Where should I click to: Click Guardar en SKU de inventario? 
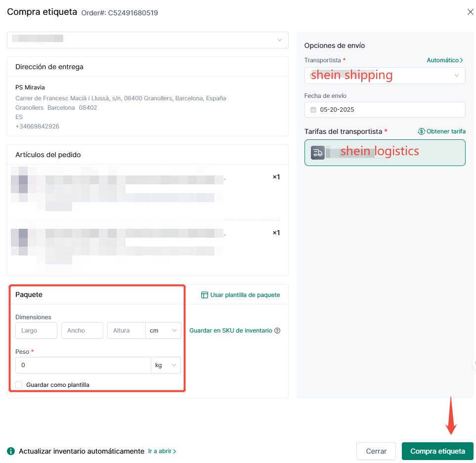(231, 331)
